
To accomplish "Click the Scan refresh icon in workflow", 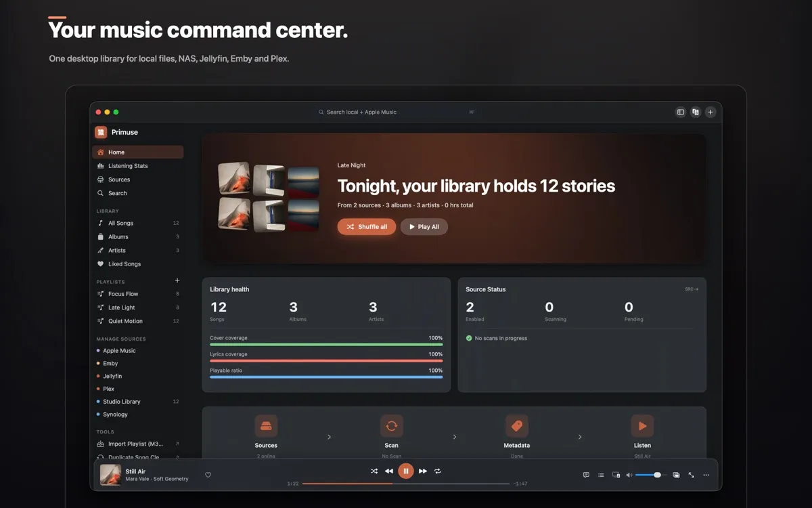I will click(x=391, y=426).
